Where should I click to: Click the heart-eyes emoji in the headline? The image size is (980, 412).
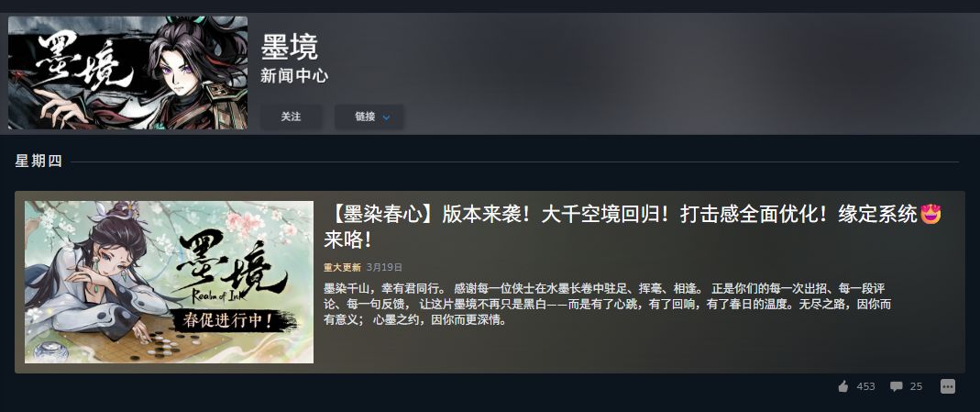tap(931, 215)
